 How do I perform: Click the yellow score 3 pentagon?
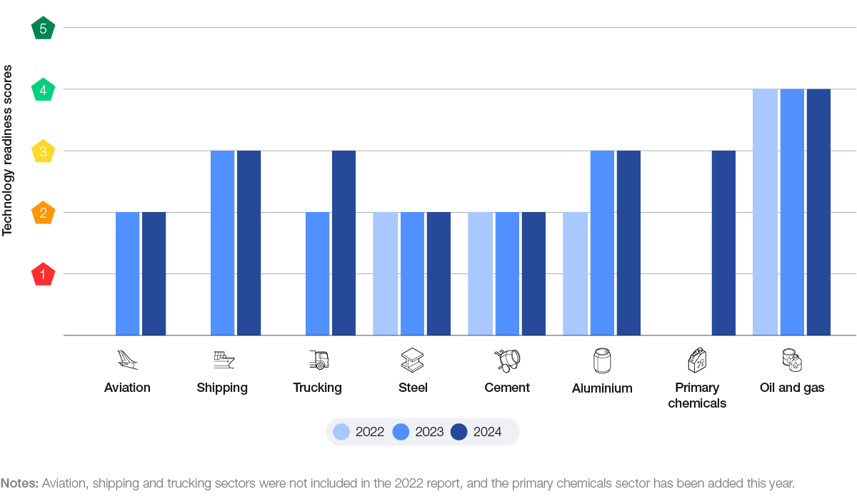44,151
